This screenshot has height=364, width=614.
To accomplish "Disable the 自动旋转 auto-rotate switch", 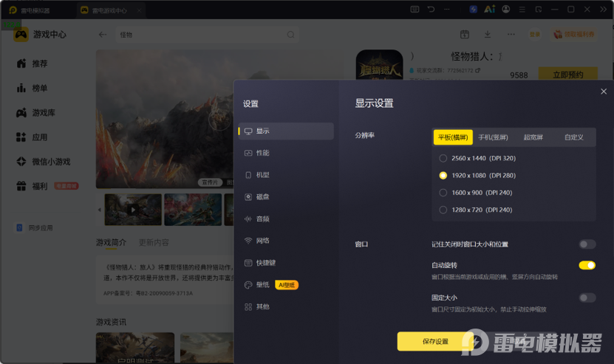I will 587,265.
